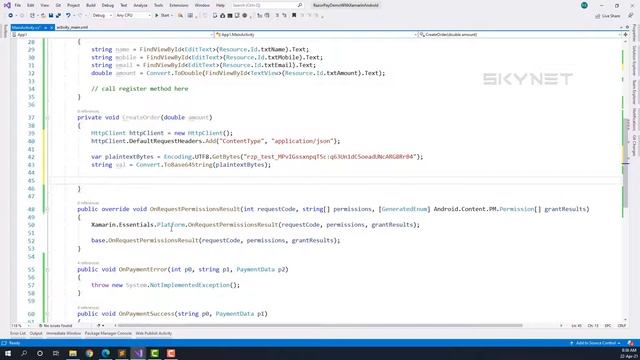The width and height of the screenshot is (640, 360).
Task: Open the Error List tab
Action: pyautogui.click(x=18, y=333)
